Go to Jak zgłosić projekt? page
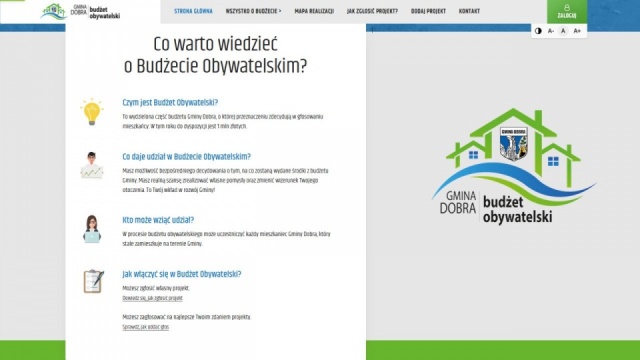 tap(372, 11)
